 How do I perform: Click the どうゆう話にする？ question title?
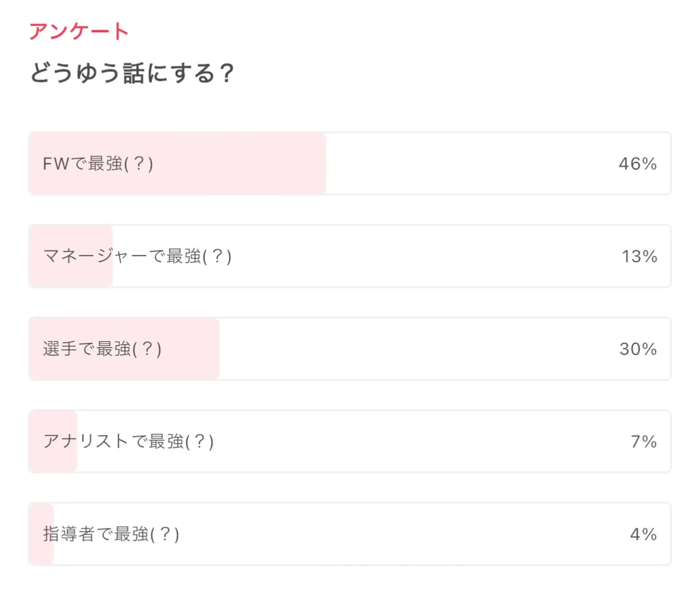[x=132, y=74]
